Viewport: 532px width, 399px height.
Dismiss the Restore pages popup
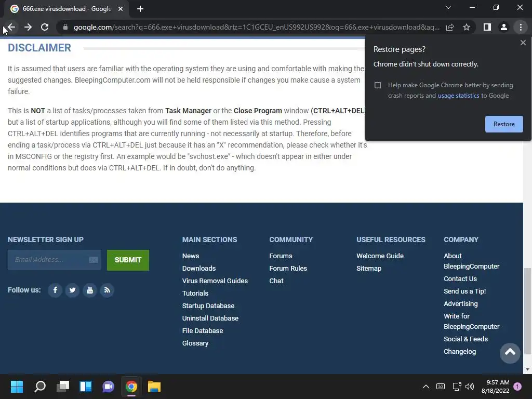(523, 43)
